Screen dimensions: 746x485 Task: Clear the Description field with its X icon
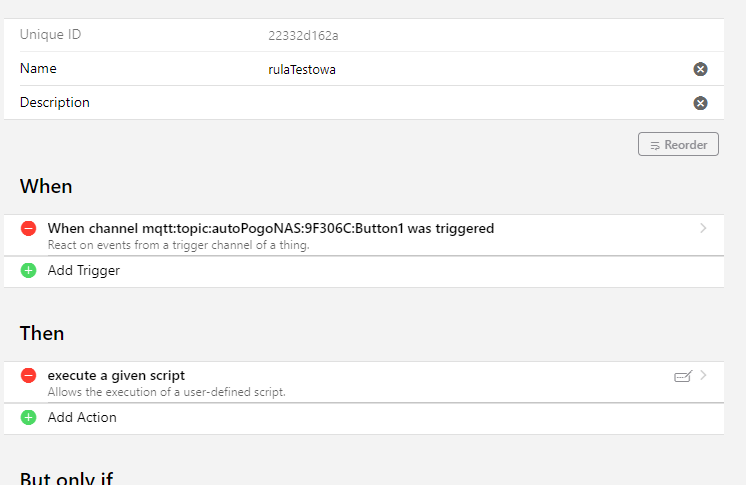click(x=700, y=103)
